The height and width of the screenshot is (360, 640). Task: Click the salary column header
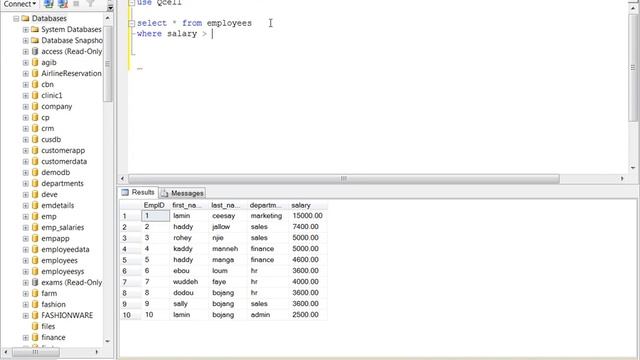(x=307, y=205)
